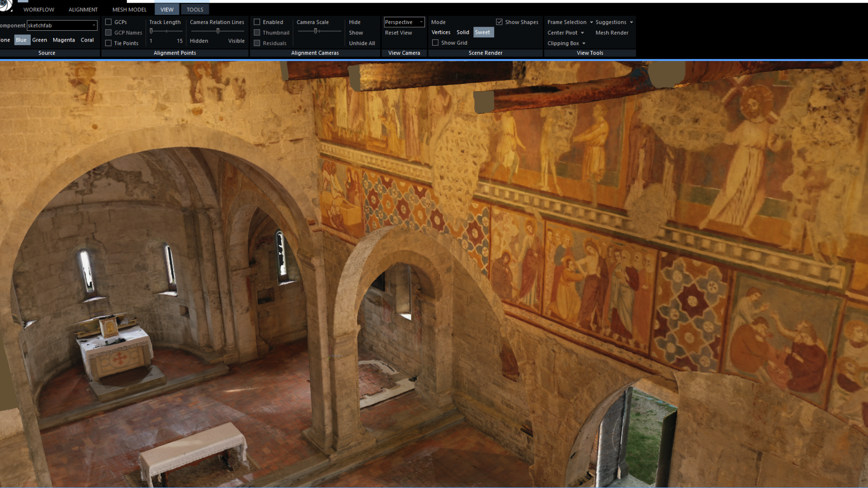The image size is (868, 488).
Task: Open the sketchfab component dropdown
Action: pos(94,26)
